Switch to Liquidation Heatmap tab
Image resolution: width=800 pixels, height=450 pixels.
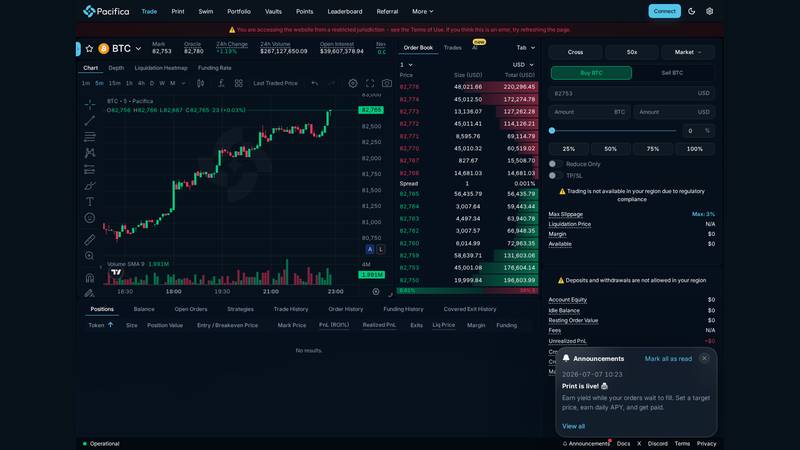pyautogui.click(x=161, y=68)
